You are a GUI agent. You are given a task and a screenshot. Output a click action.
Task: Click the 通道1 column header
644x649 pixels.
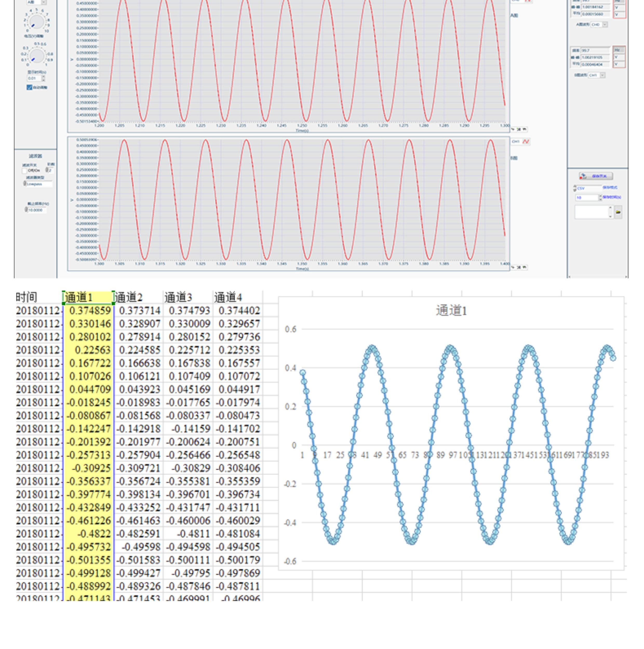tap(88, 298)
